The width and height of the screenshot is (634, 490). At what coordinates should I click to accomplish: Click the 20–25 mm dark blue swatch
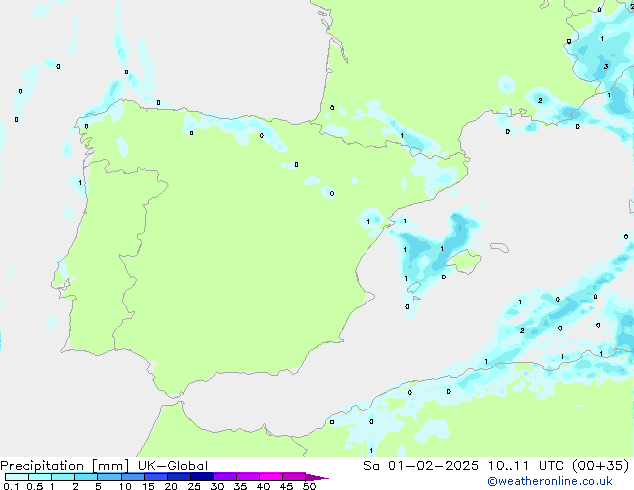pos(179,477)
